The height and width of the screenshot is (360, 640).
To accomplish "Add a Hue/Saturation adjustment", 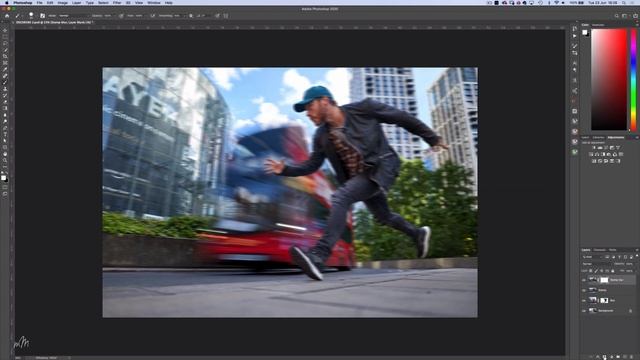I will point(591,154).
